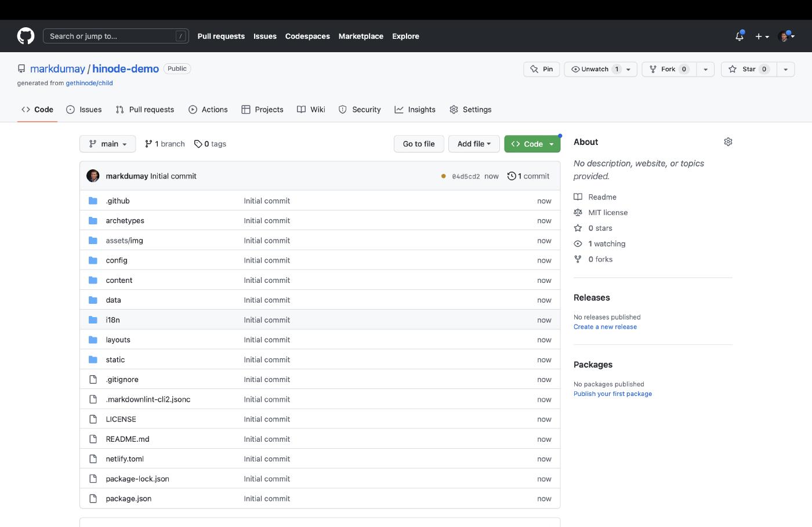812x527 pixels.
Task: Open the main branch selector
Action: [x=108, y=144]
